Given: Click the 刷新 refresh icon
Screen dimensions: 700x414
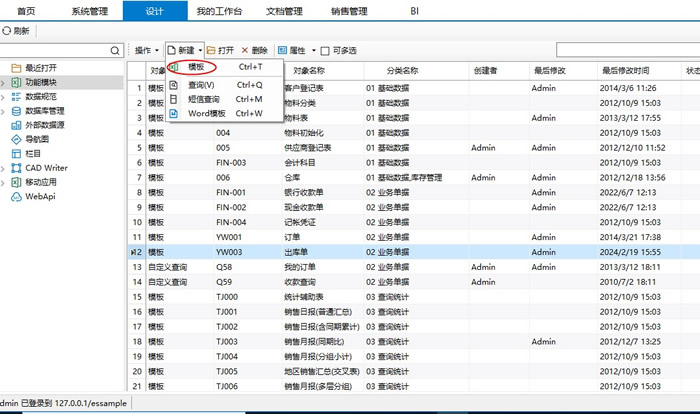Looking at the screenshot, I should click(7, 31).
